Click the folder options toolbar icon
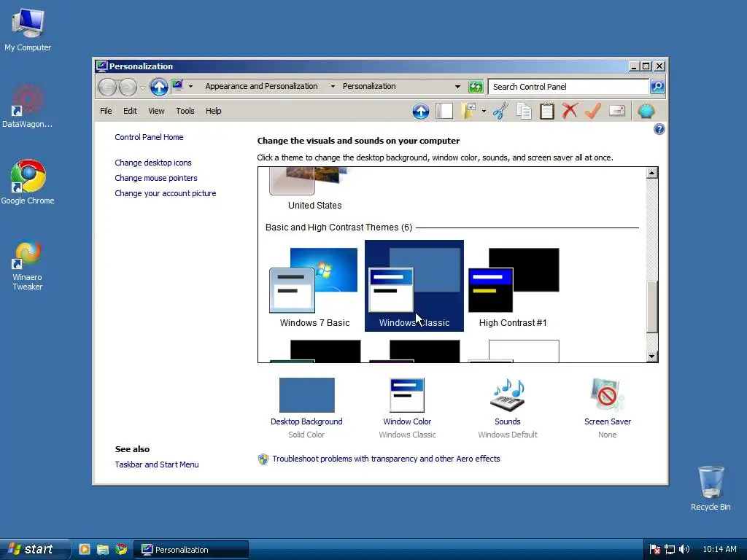747x560 pixels. [469, 111]
